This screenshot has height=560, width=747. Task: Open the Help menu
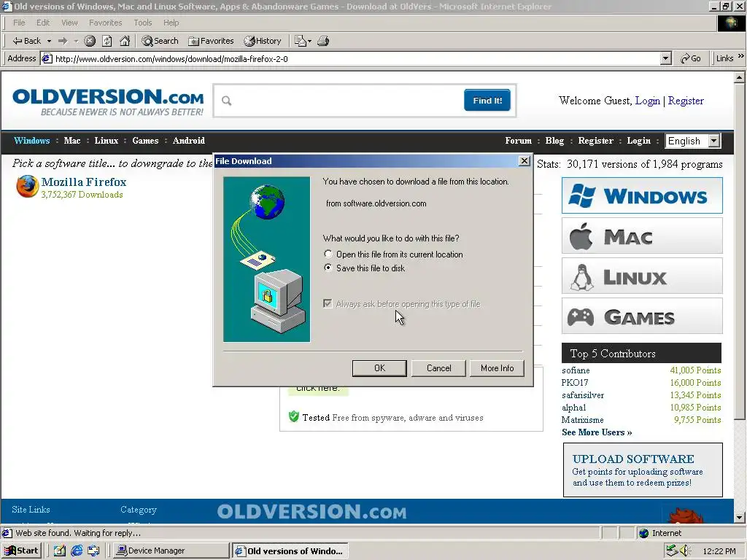(x=171, y=23)
